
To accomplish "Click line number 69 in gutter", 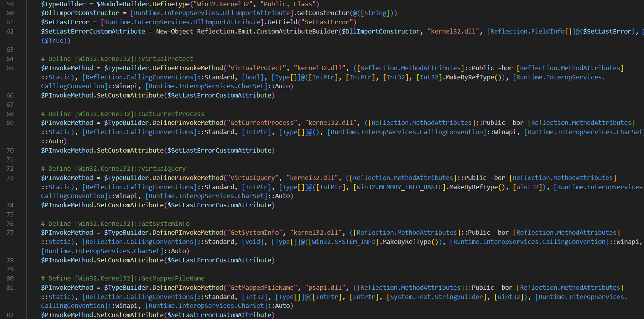I will 10,123.
